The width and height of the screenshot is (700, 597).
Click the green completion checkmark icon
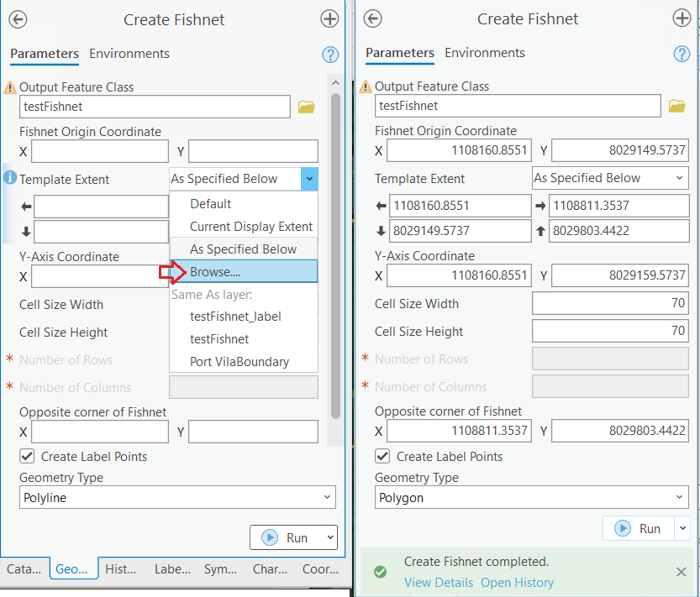tap(381, 572)
